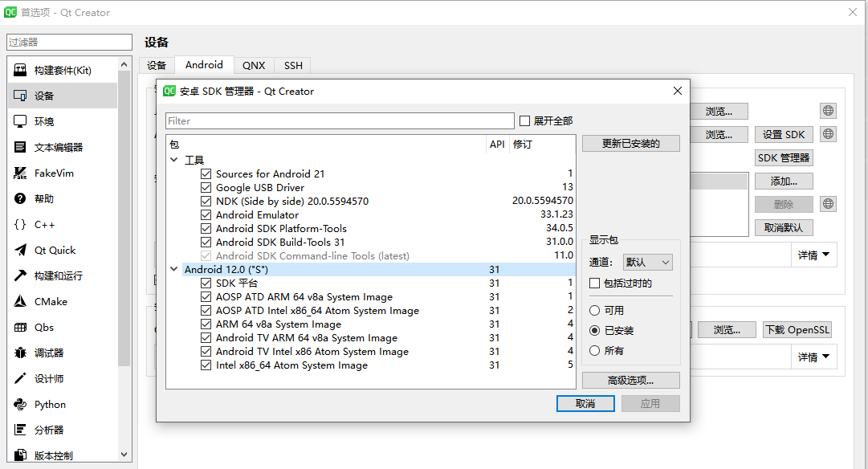Click the 帮助 question mark icon

point(20,198)
